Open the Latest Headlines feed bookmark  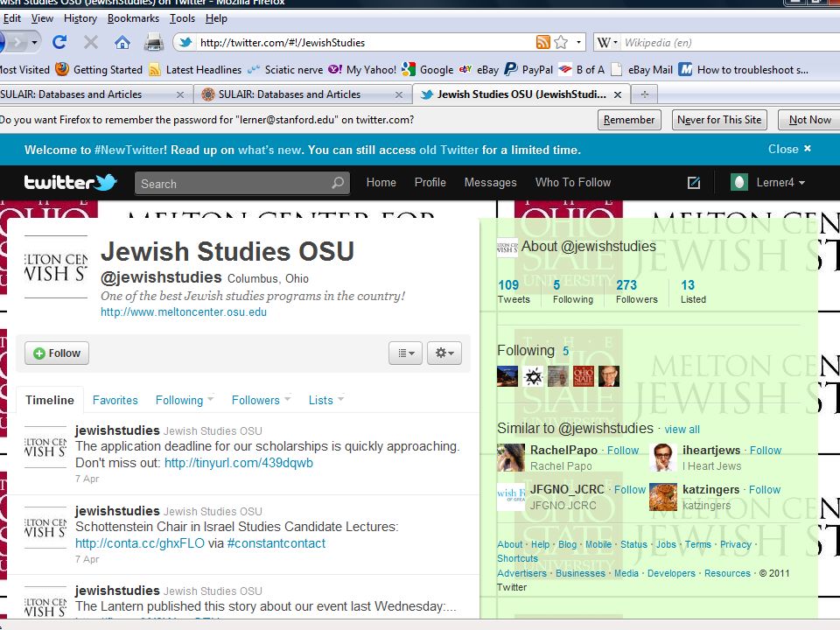195,70
